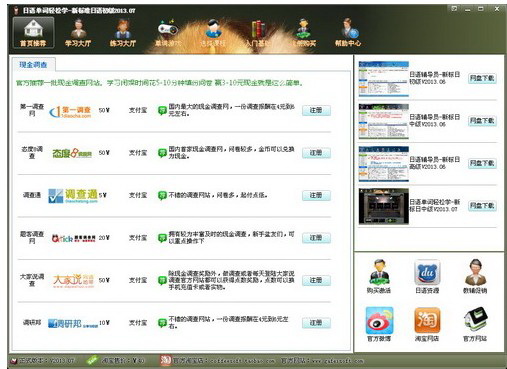The height and width of the screenshot is (369, 507).
Task: Click 注册 in the 调研邦 row
Action: tap(316, 323)
